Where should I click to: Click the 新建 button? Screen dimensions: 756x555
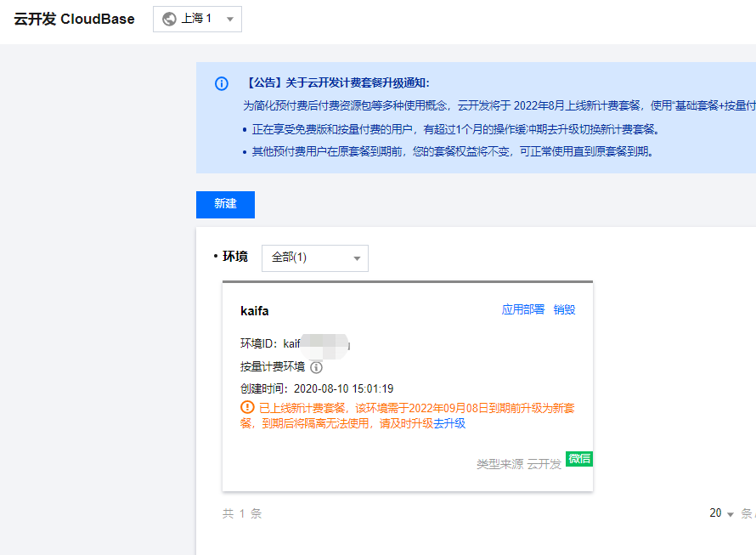(x=225, y=205)
